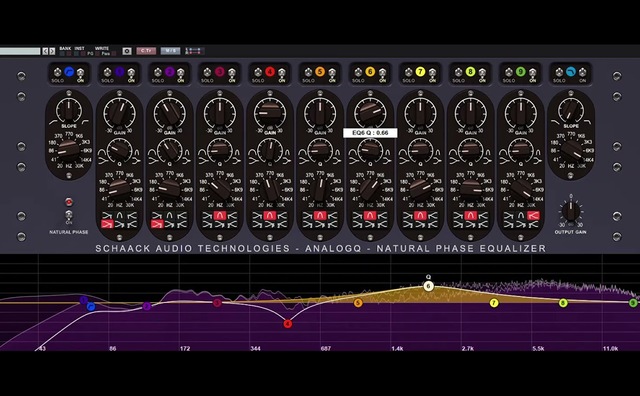Click the preset name field in toolbar
Screen dimensions: 640x396
click(20, 51)
